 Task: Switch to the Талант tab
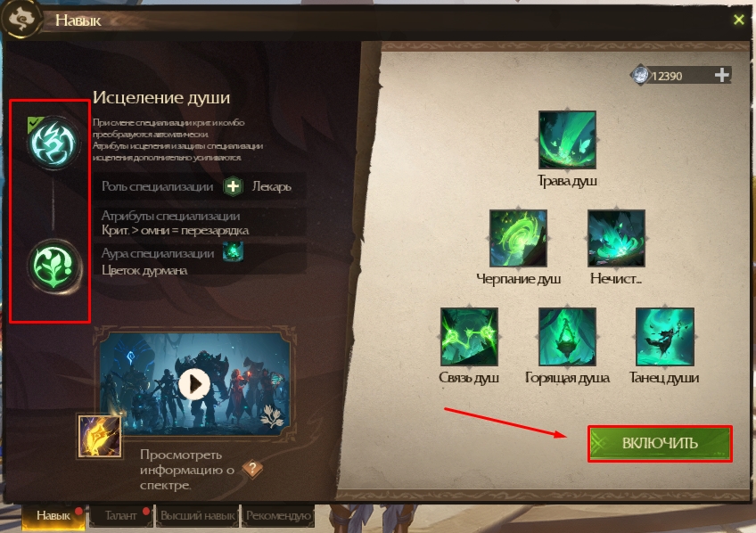click(x=120, y=516)
